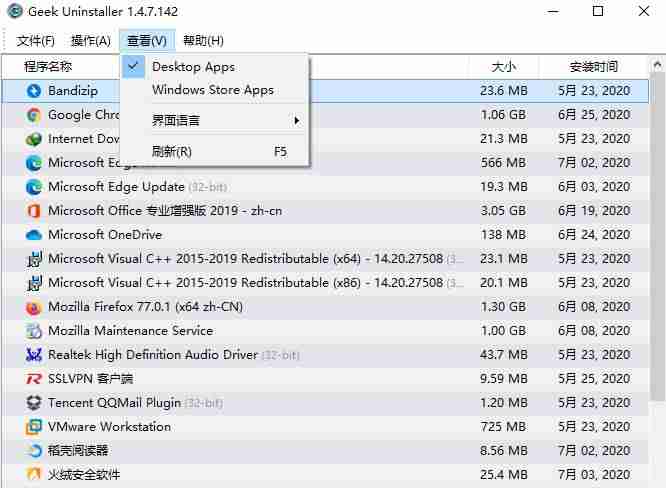Open the 操作(A) menu

91,41
